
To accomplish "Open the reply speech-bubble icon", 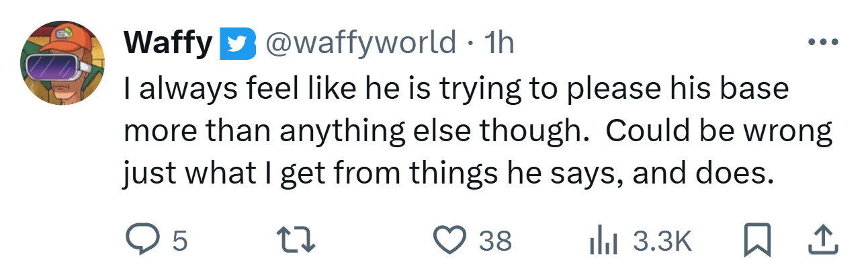I will pos(141,240).
